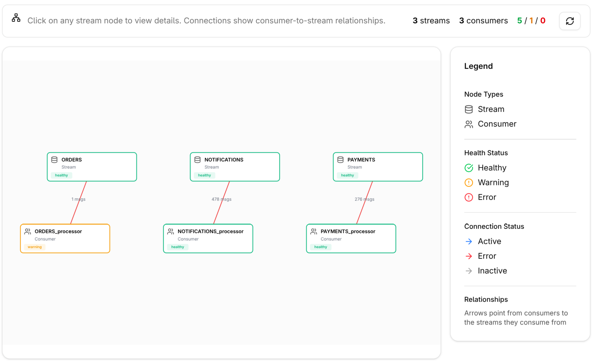Click the PAYMENTS_processor consumer users icon
The width and height of the screenshot is (595, 364).
tap(313, 232)
